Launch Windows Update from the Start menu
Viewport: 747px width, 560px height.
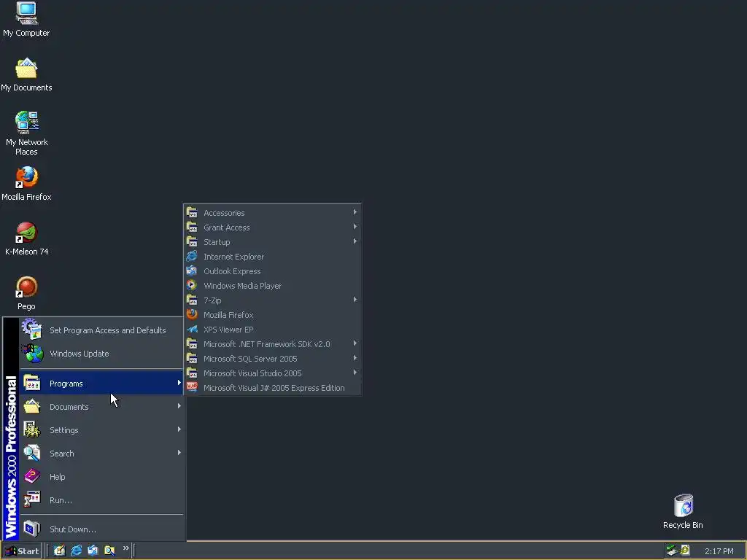(101, 354)
